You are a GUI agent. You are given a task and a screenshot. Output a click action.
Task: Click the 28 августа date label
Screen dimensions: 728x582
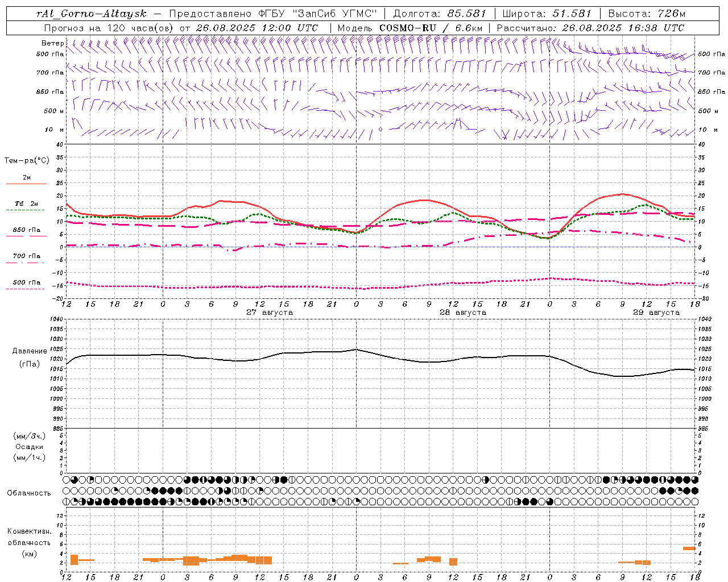click(x=463, y=313)
